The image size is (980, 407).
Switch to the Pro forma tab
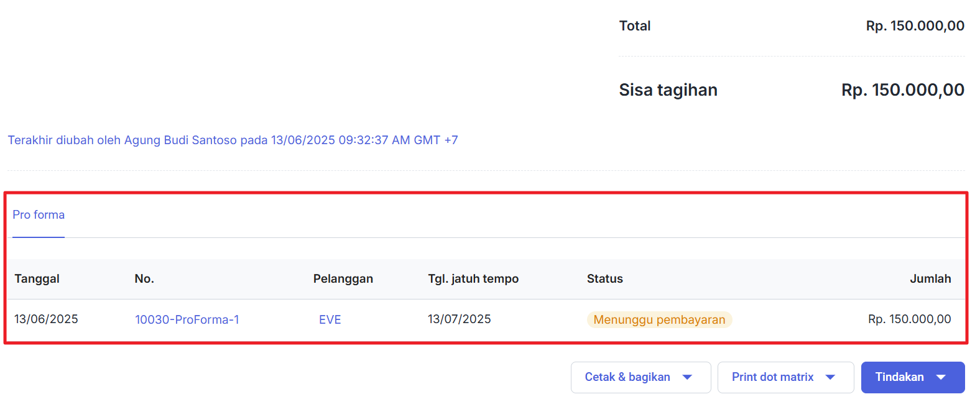coord(39,215)
